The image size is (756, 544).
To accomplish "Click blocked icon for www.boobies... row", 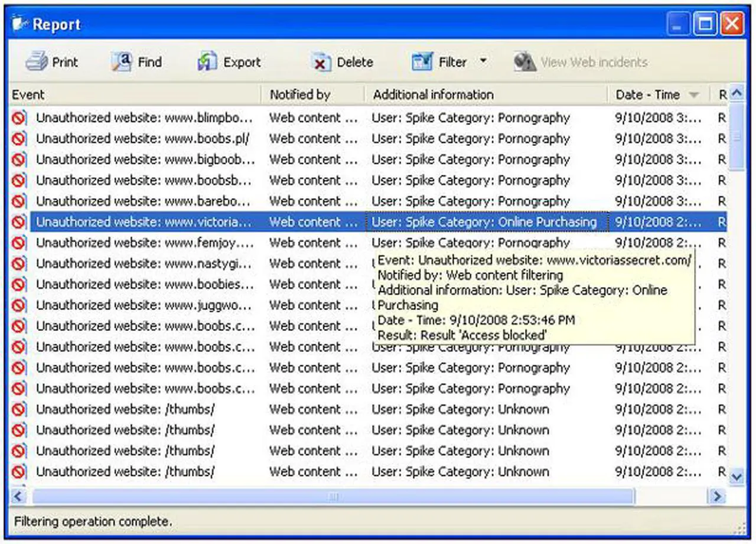I will pos(19,284).
